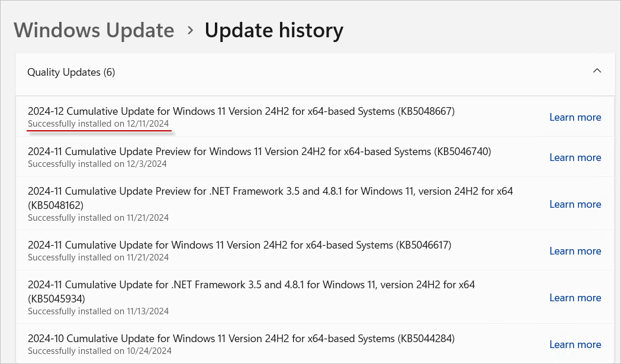
Task: Open Learn more for KB5046617
Action: [575, 251]
